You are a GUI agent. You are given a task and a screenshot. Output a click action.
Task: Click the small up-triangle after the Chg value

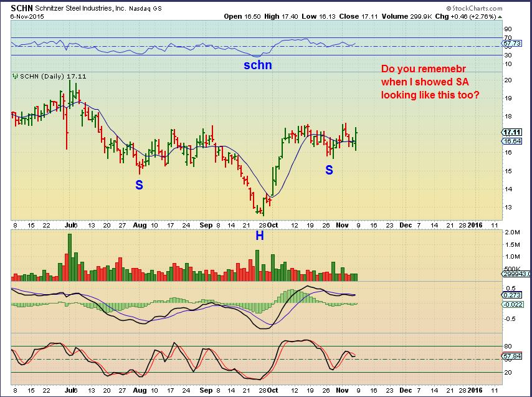(500, 17)
